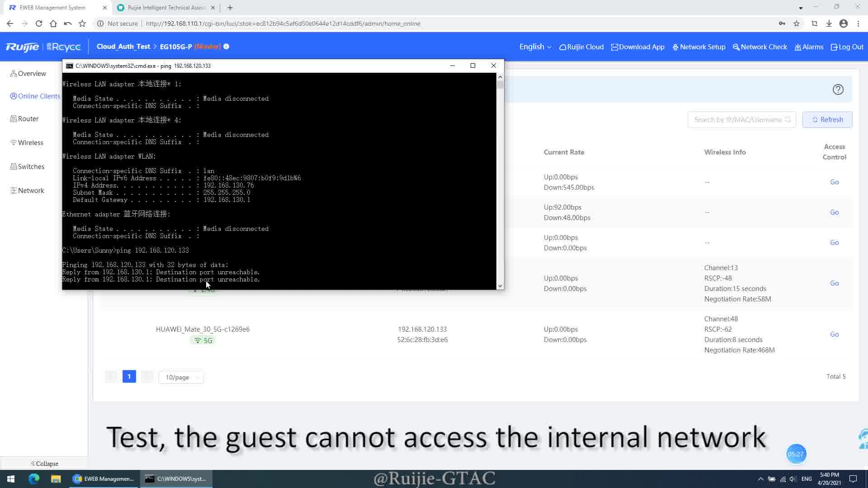This screenshot has height=488, width=868.
Task: Click the Search by IP/MAC/Username field
Action: (x=741, y=120)
